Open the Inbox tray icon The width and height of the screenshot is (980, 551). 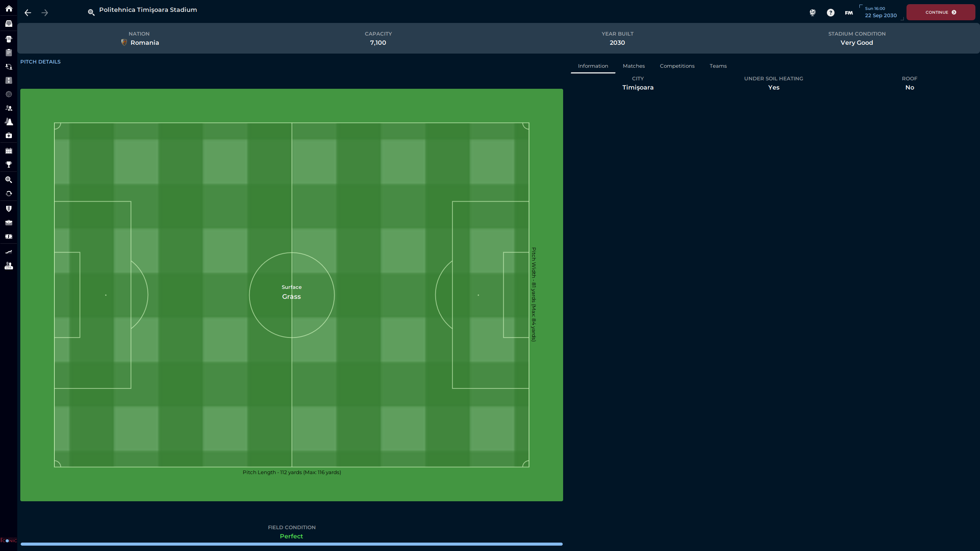click(x=8, y=24)
